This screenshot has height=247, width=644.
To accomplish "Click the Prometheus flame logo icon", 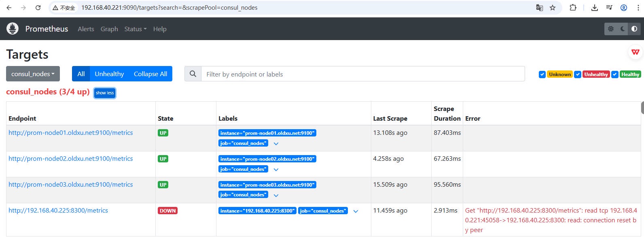I will (13, 28).
